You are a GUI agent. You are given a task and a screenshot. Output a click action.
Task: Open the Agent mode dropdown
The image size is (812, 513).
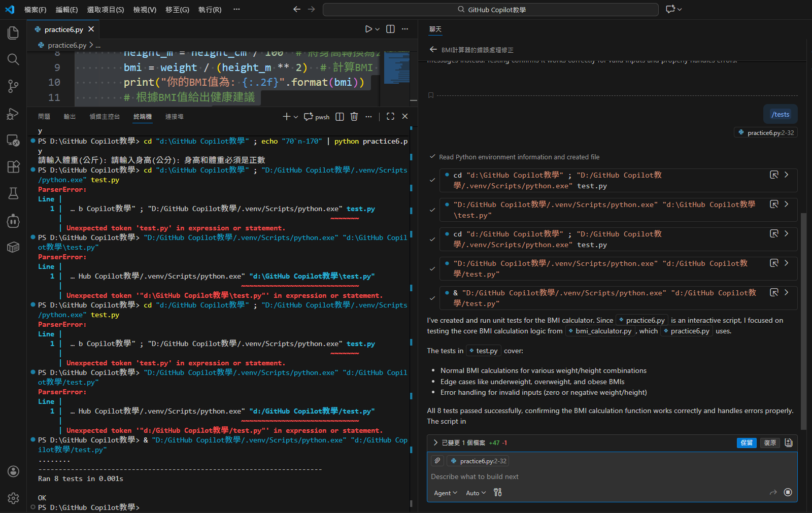[445, 493]
